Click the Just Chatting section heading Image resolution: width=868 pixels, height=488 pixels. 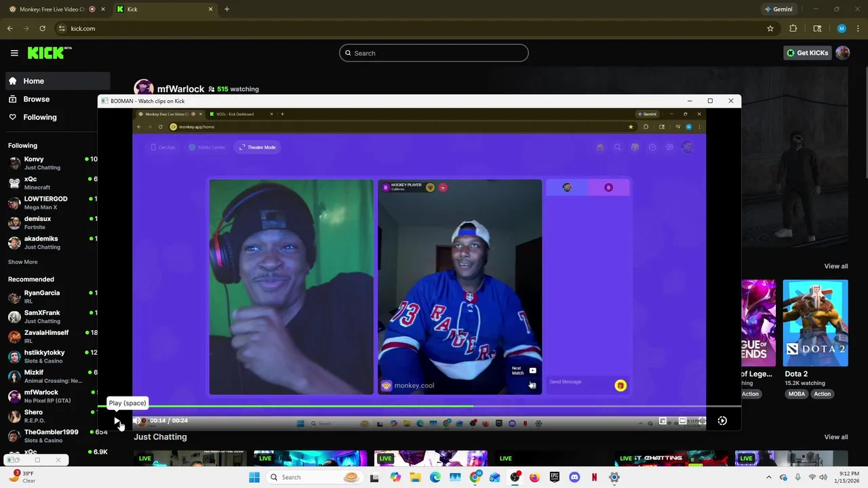pyautogui.click(x=160, y=437)
